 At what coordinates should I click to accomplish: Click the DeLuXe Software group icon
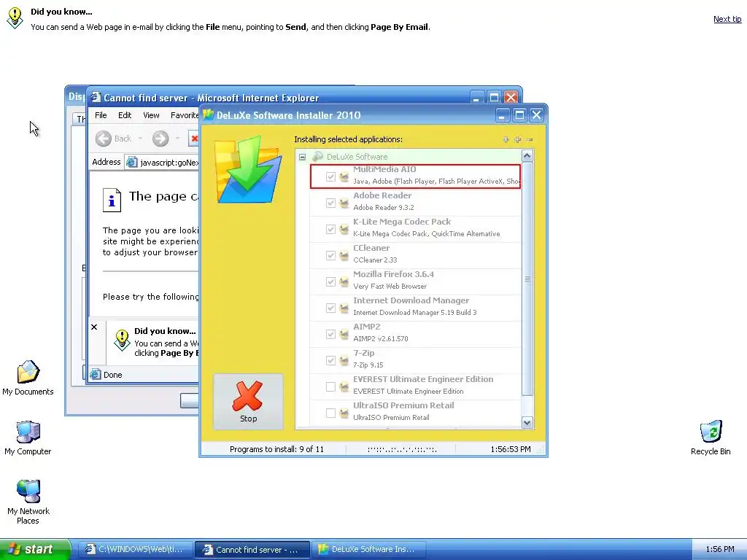coord(317,157)
